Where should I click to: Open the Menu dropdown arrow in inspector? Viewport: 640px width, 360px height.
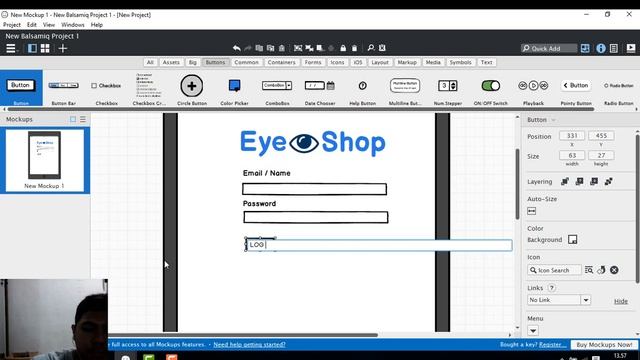(533, 331)
